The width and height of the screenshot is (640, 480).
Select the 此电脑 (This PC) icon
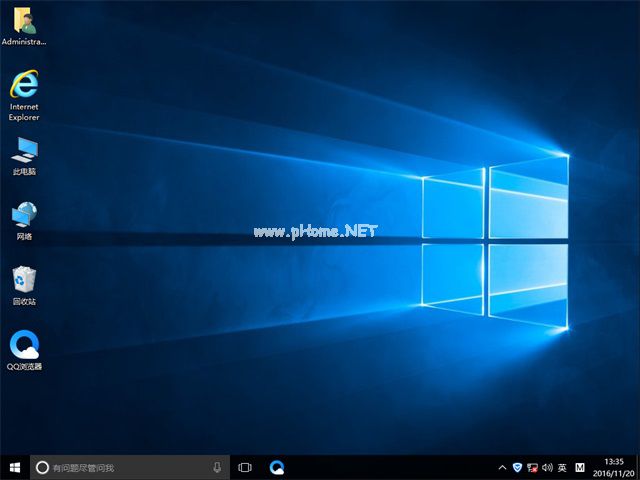[24, 156]
